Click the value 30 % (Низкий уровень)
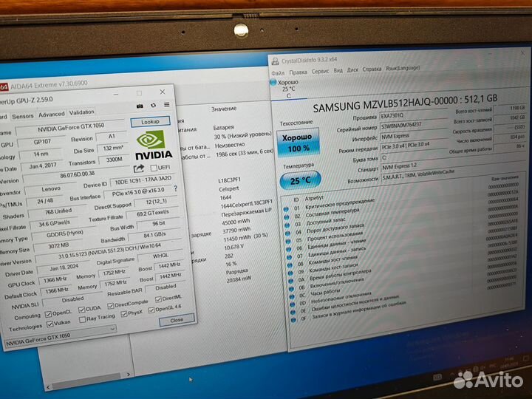 (243, 136)
